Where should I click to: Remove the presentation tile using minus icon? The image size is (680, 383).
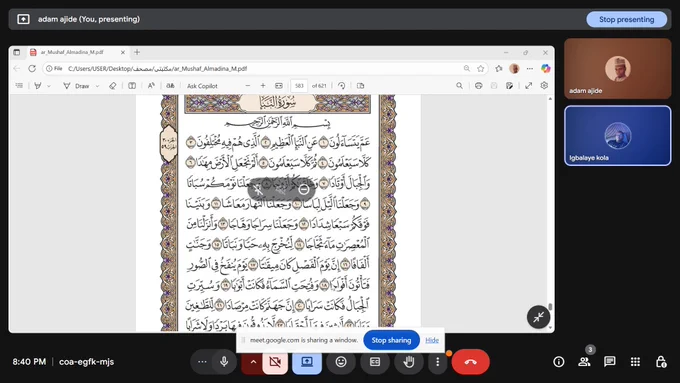[304, 190]
